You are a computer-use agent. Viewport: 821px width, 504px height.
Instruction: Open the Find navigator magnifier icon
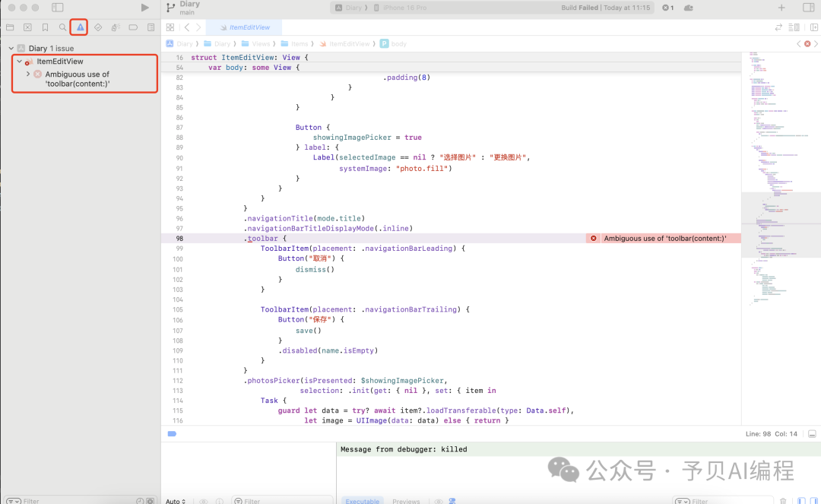[x=62, y=27]
